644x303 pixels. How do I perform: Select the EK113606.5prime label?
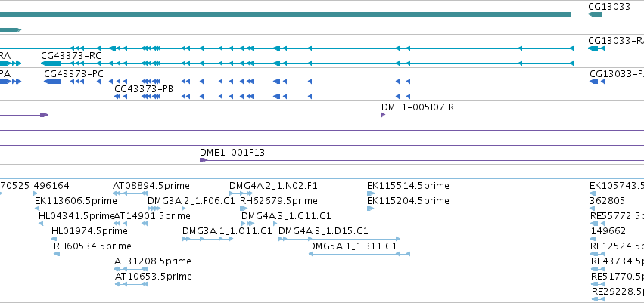[x=76, y=201]
